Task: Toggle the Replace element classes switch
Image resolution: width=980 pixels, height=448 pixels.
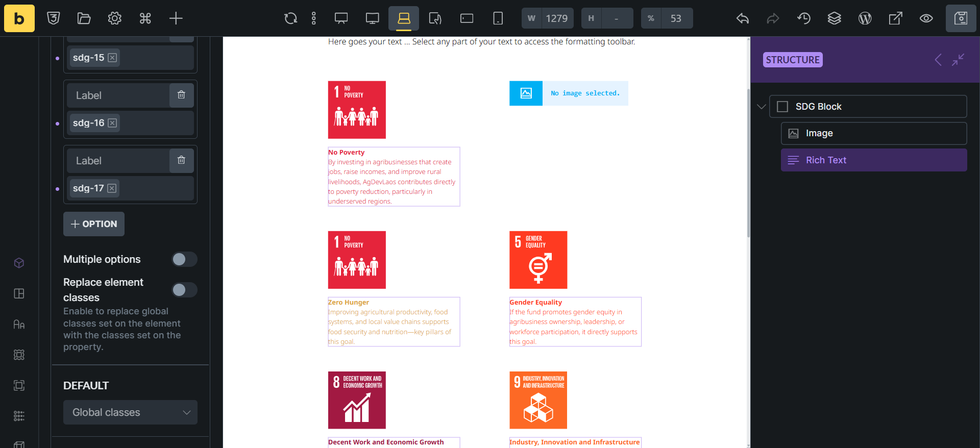Action: 184,290
